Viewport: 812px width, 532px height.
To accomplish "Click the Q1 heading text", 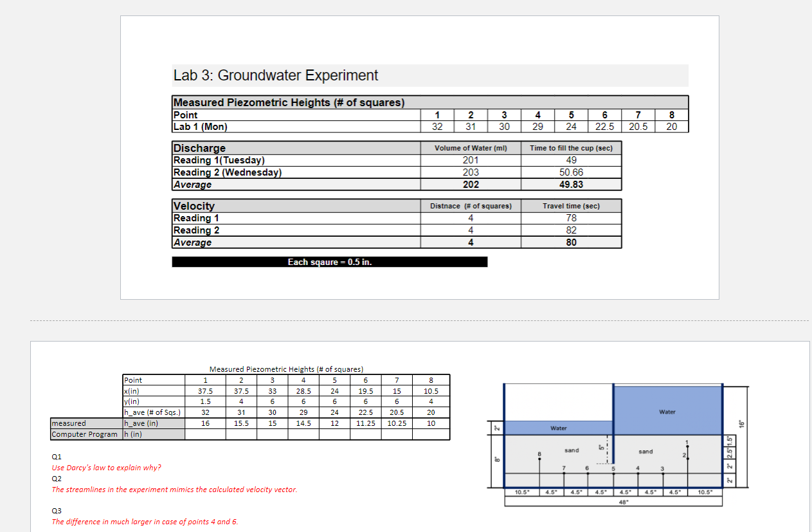I will 55,456.
